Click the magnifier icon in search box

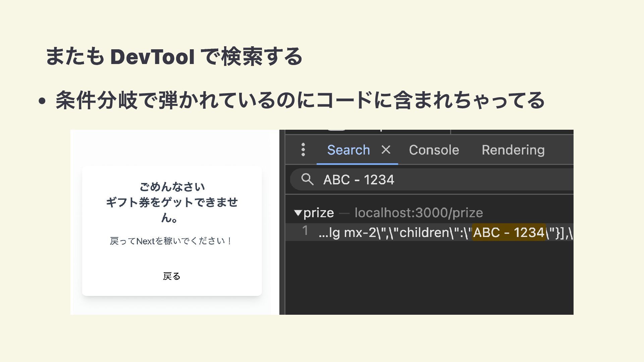click(x=307, y=180)
